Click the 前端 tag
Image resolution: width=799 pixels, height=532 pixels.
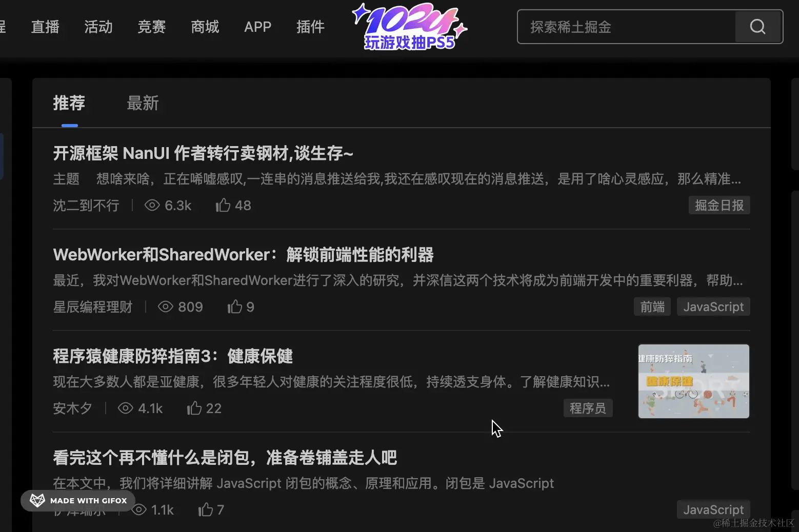652,307
